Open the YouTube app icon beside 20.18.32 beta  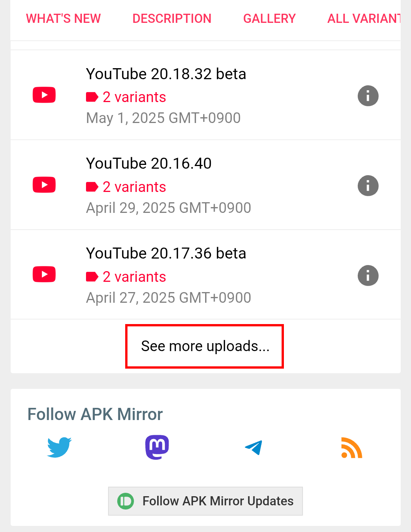pyautogui.click(x=44, y=95)
